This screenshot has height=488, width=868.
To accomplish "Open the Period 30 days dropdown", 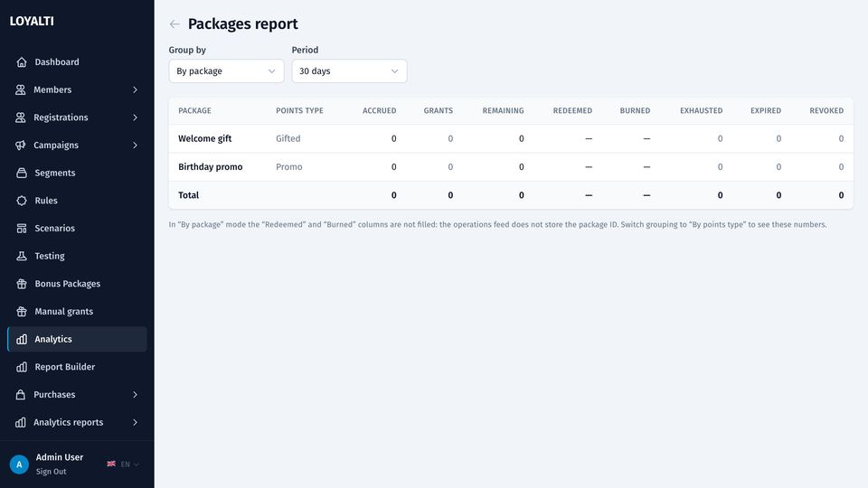I will pyautogui.click(x=349, y=70).
